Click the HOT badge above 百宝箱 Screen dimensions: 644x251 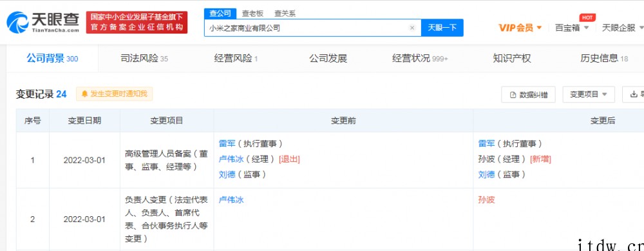coord(587,17)
